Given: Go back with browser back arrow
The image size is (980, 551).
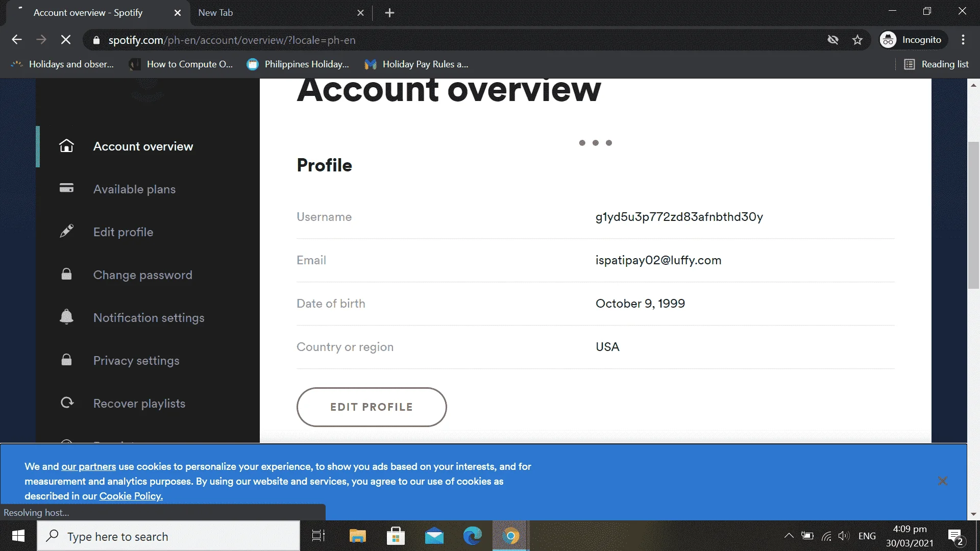Looking at the screenshot, I should point(17,40).
